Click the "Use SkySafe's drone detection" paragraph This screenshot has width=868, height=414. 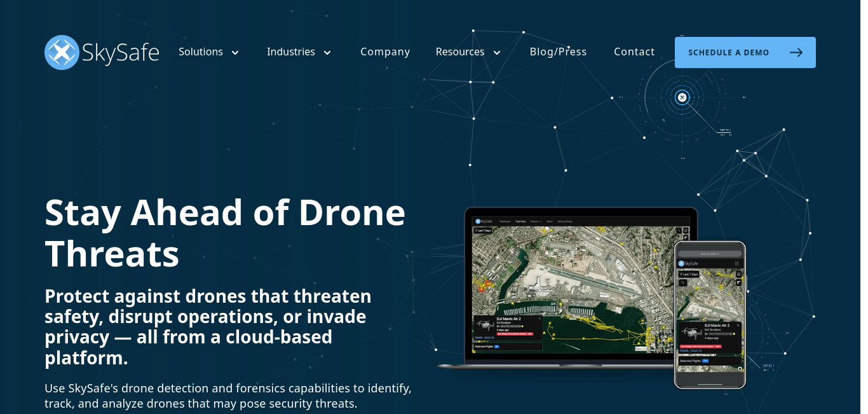point(228,396)
